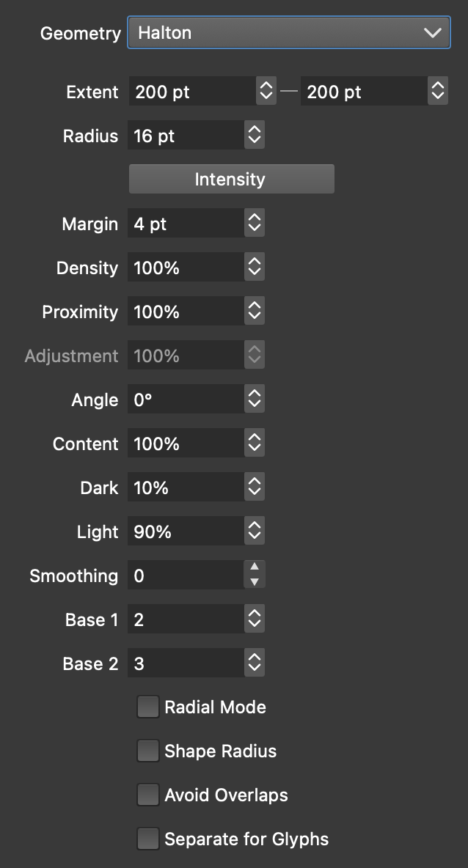Enable Separate for Glyphs checkbox

148,839
